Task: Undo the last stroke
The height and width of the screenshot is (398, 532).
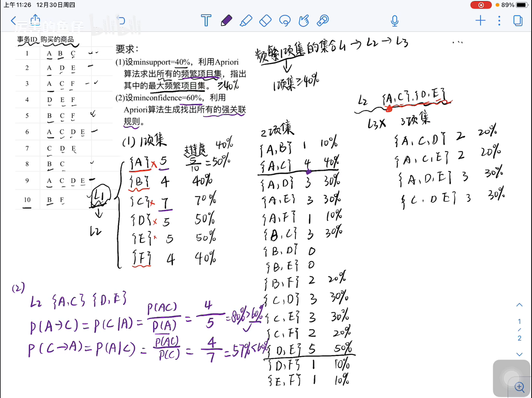Action: 121,20
